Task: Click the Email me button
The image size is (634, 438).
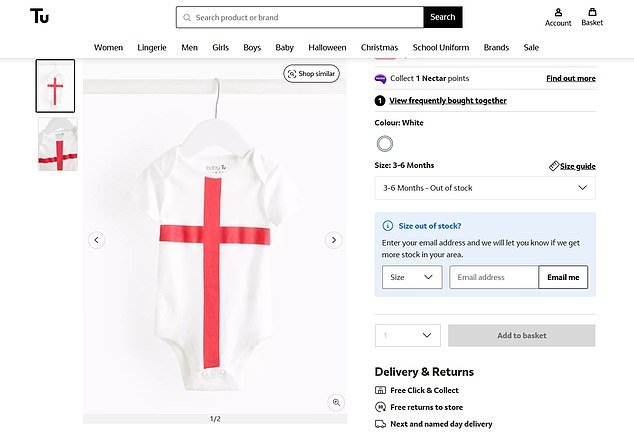Action: pyautogui.click(x=563, y=277)
